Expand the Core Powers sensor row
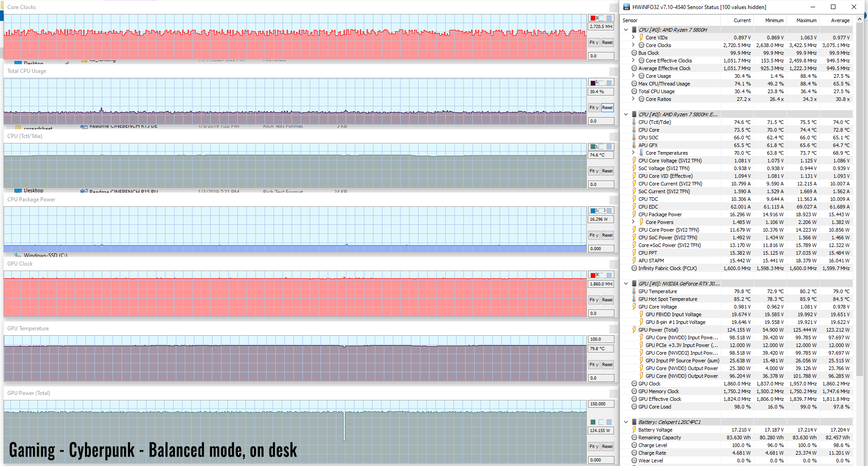868x466 pixels. pos(633,222)
